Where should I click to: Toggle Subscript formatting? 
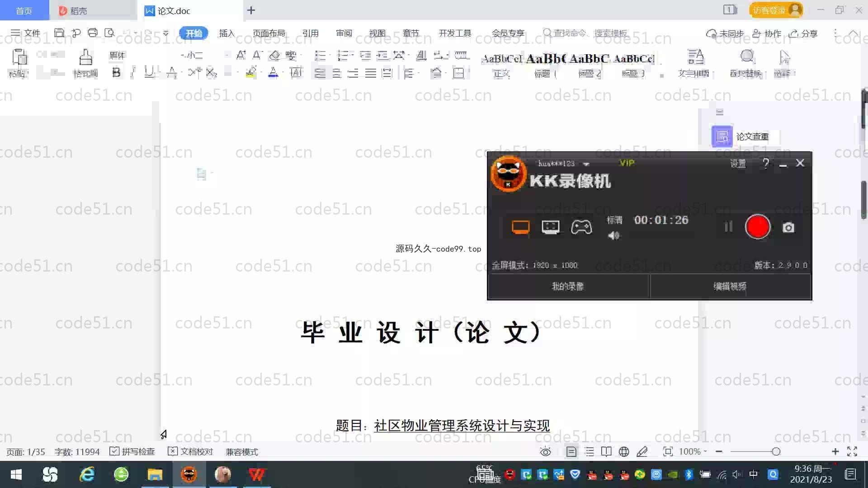[x=212, y=73]
